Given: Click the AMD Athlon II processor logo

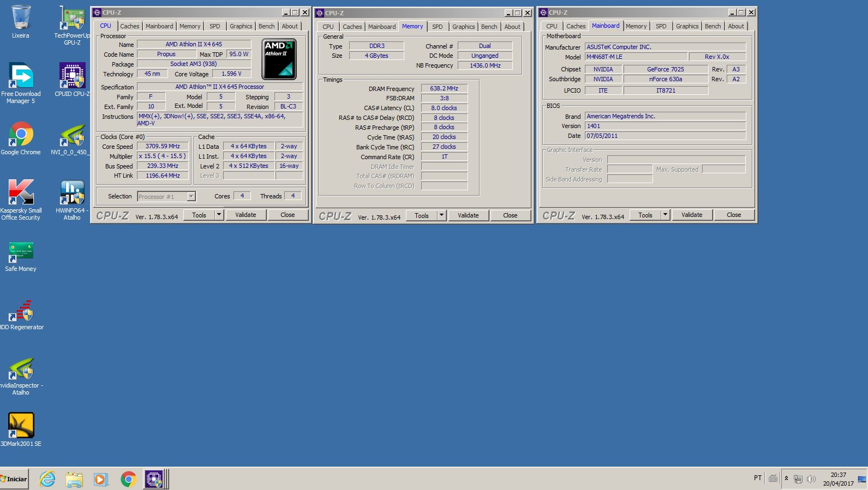Looking at the screenshot, I should [279, 59].
